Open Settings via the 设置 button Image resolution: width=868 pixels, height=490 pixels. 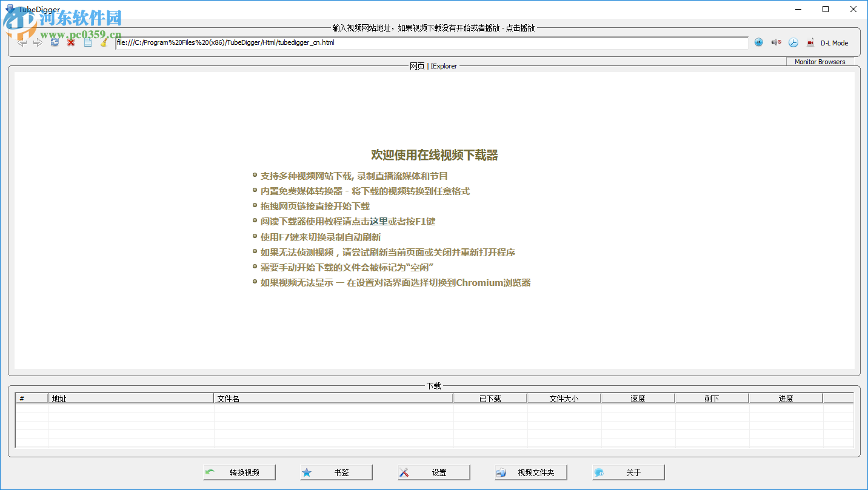(433, 472)
